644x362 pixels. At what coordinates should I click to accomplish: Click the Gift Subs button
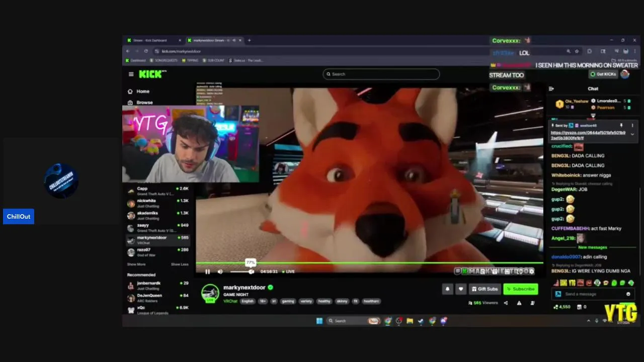(x=485, y=289)
